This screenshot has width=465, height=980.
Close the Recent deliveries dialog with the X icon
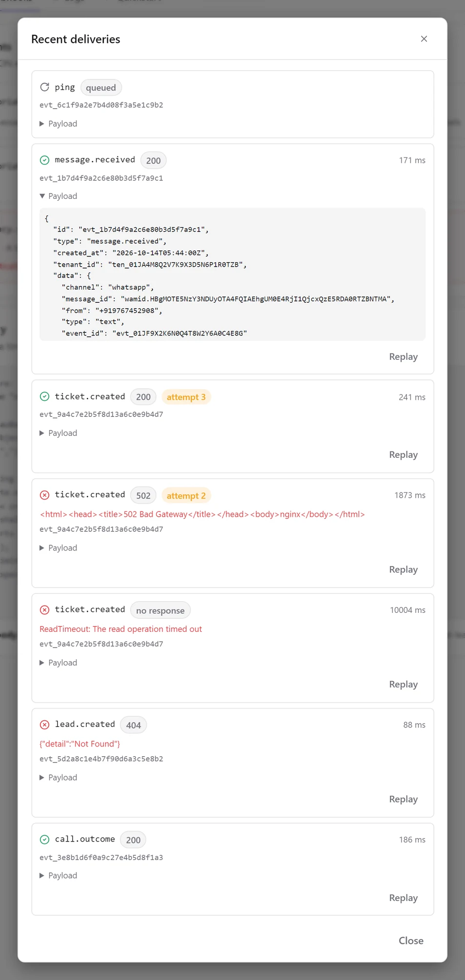click(424, 39)
